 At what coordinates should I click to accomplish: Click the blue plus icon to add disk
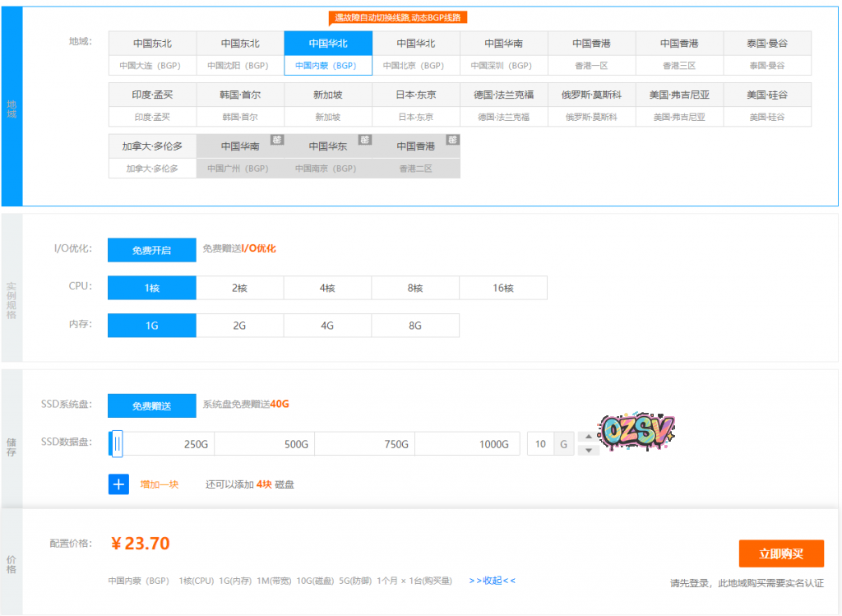[x=118, y=484]
